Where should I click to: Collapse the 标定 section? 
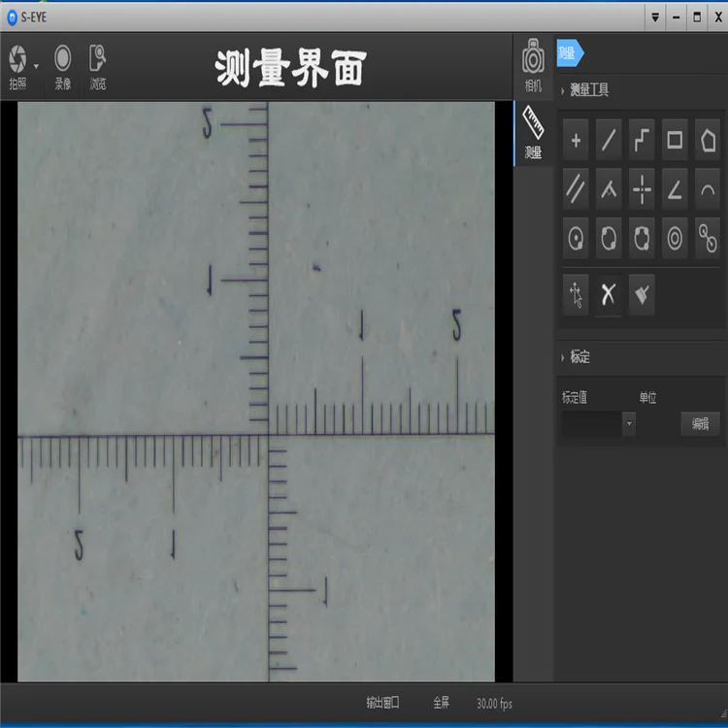[x=564, y=357]
